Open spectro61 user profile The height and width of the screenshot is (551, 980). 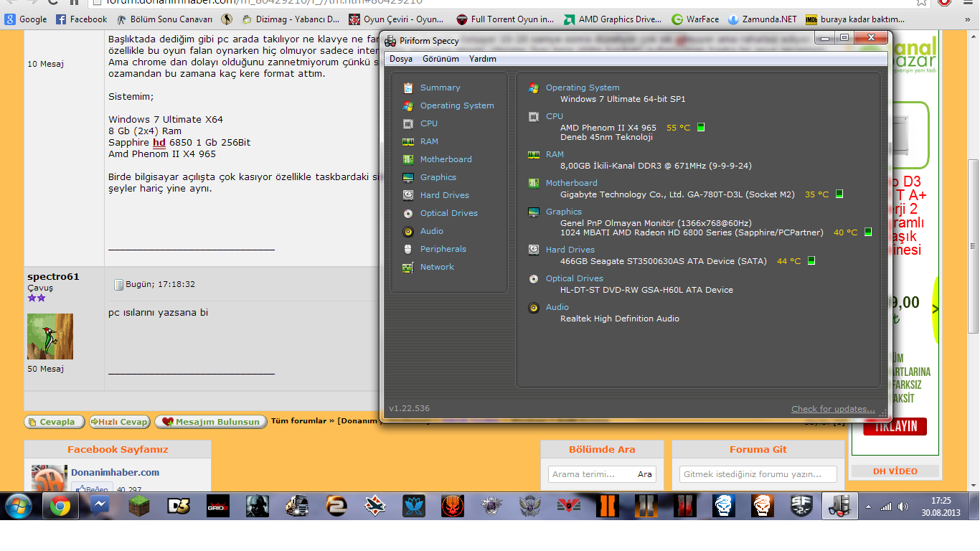(x=53, y=276)
